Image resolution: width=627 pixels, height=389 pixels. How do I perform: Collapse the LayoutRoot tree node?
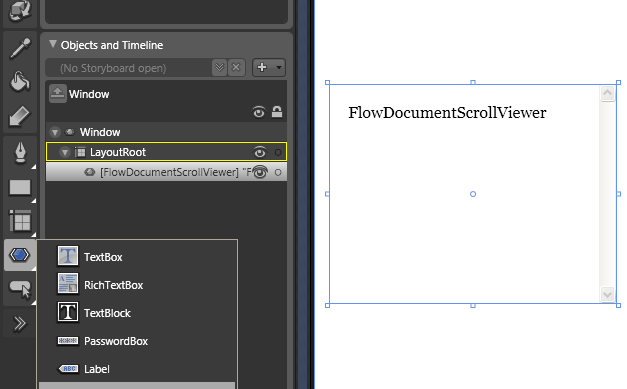[64, 152]
